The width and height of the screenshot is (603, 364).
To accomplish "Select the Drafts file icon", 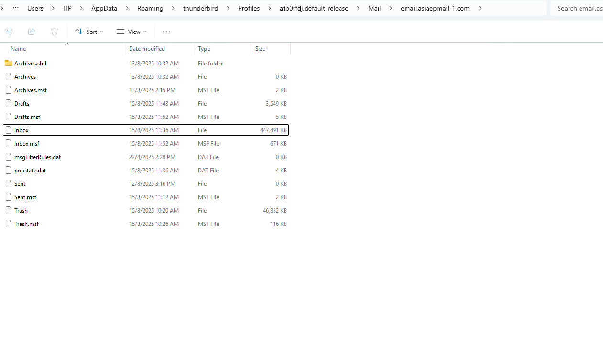I will click(x=8, y=103).
